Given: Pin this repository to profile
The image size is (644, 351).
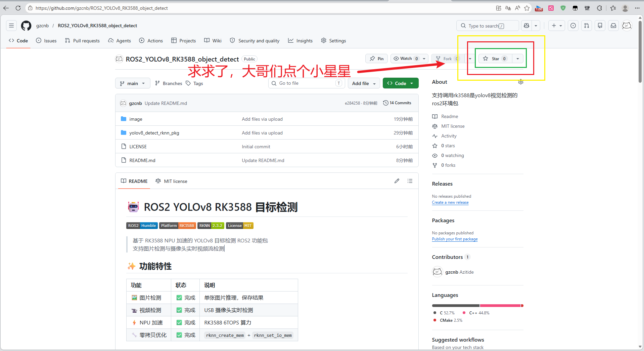Looking at the screenshot, I should click(x=376, y=58).
